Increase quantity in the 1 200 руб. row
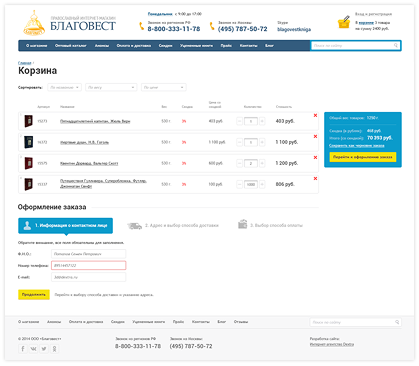This screenshot has height=366, width=419. 262,163
